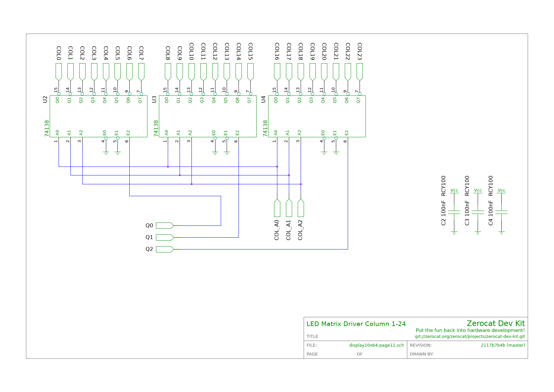Click the wire junction on U3 pin A1 line
The height and width of the screenshot is (392, 554).
[x=180, y=175]
